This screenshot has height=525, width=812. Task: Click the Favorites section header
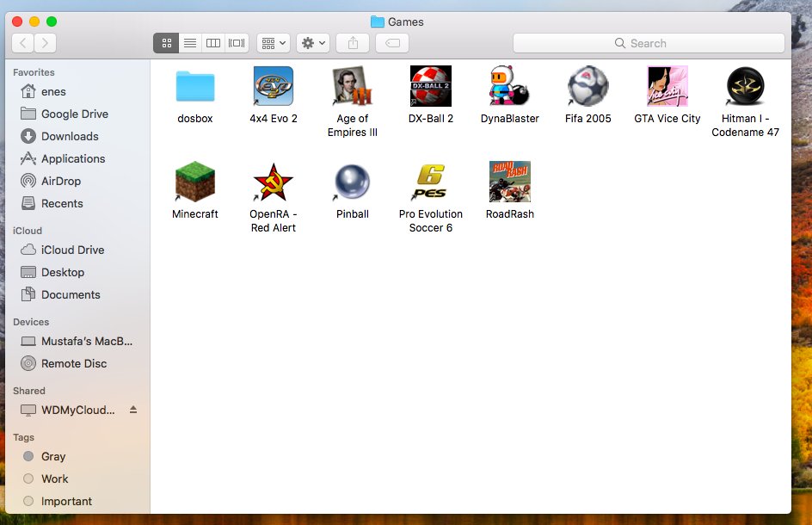point(34,72)
